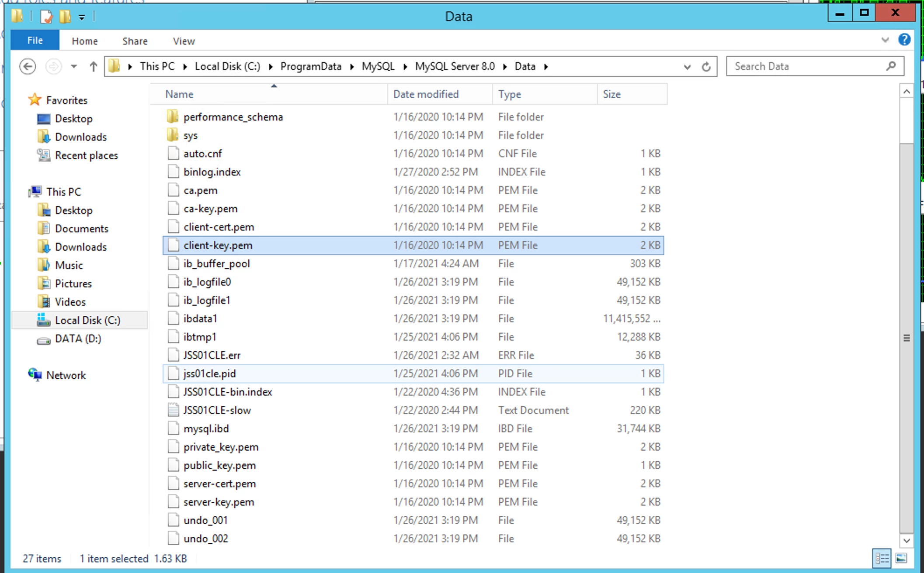The height and width of the screenshot is (573, 924).
Task: Open the address bar history dropdown
Action: (x=687, y=67)
